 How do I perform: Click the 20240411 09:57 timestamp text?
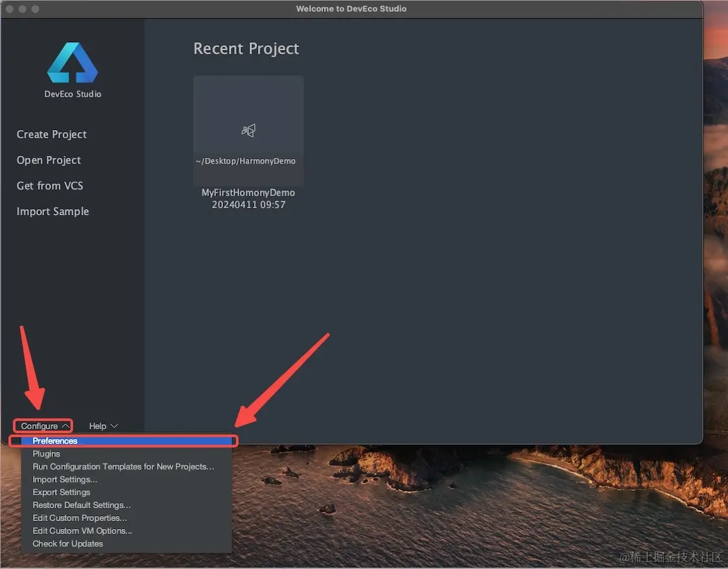248,205
